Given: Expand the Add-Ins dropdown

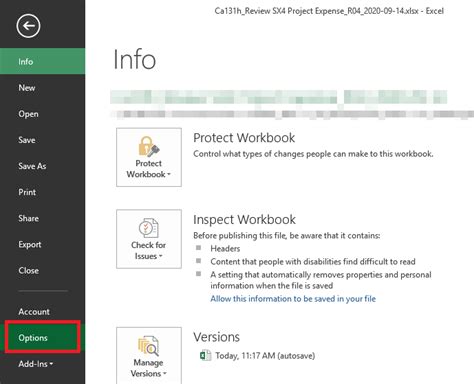Looking at the screenshot, I should pyautogui.click(x=42, y=364).
